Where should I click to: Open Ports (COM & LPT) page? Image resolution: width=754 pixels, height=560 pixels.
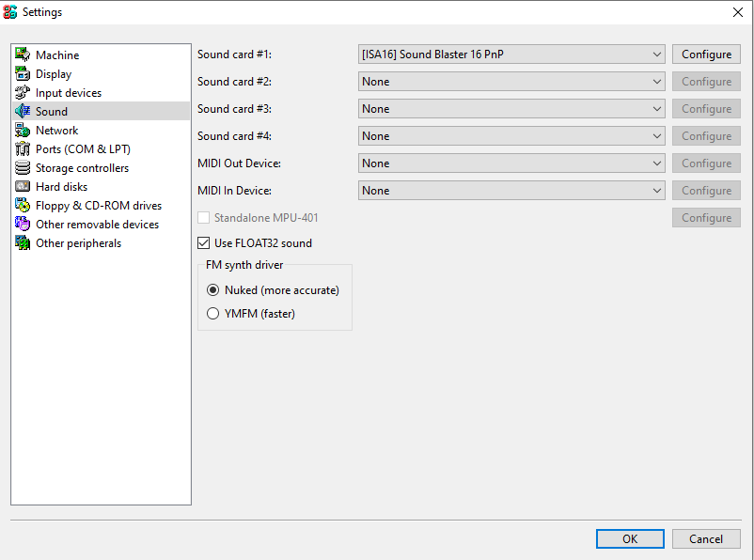(83, 149)
